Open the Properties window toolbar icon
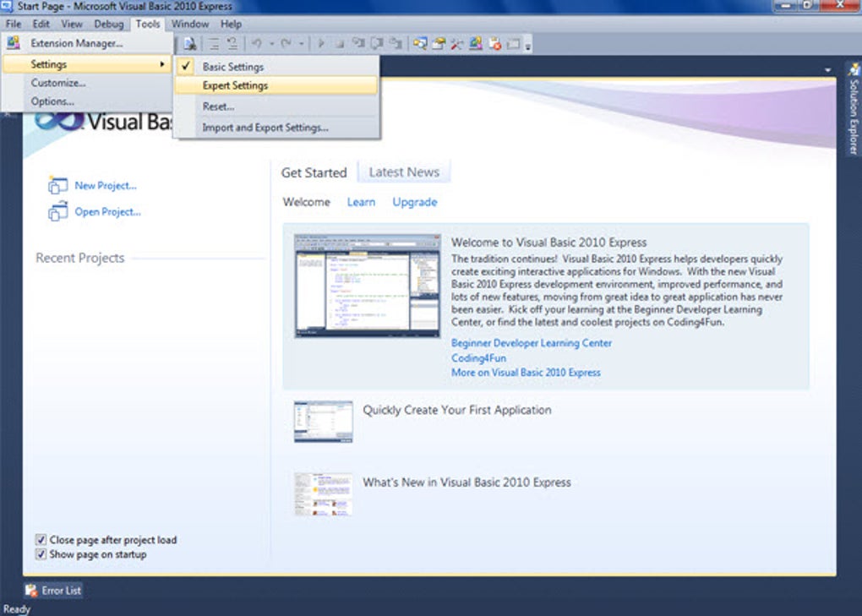 point(438,43)
